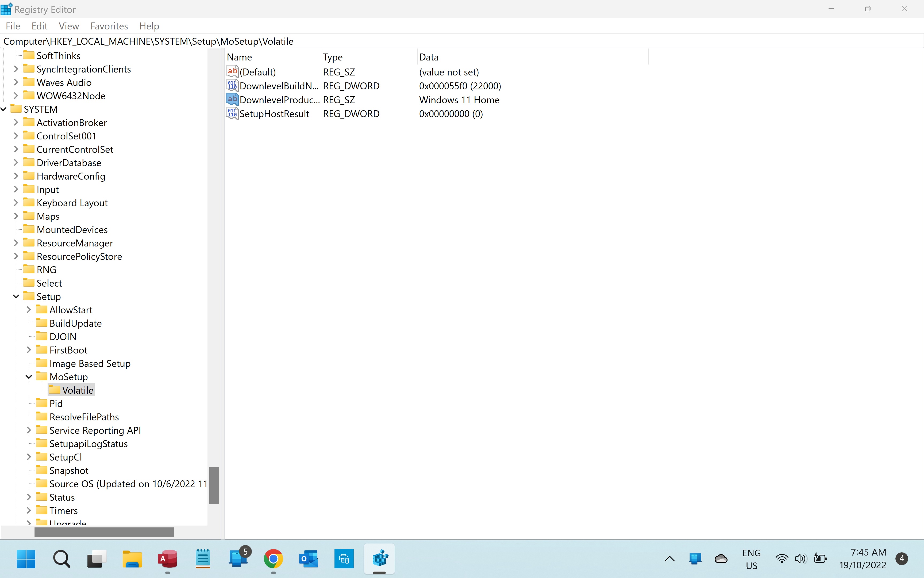Select the Image Based Setup key
Screen dimensions: 924x578
point(90,363)
